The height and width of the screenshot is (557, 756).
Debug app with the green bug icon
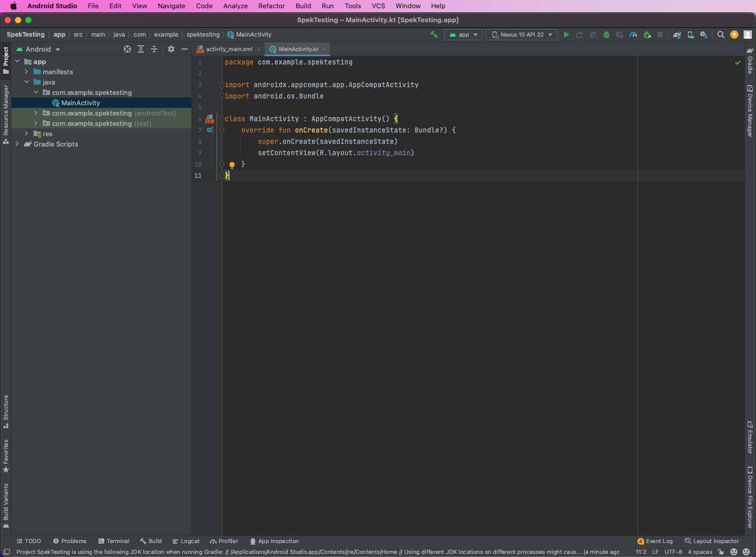(x=606, y=35)
